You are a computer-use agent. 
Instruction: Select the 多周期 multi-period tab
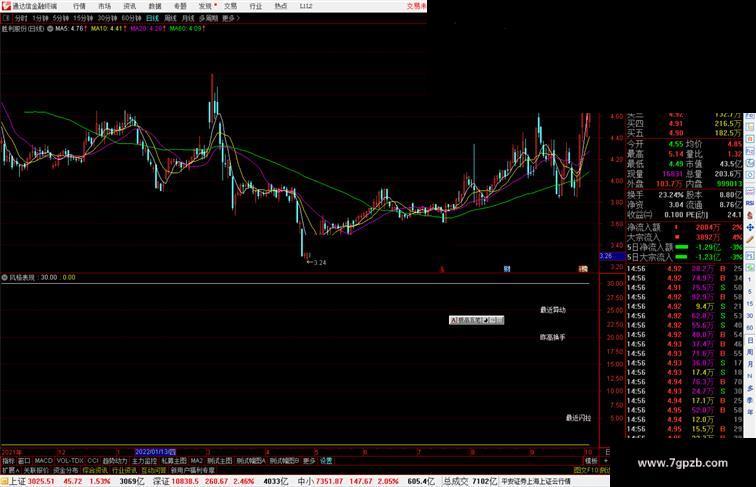[x=208, y=18]
